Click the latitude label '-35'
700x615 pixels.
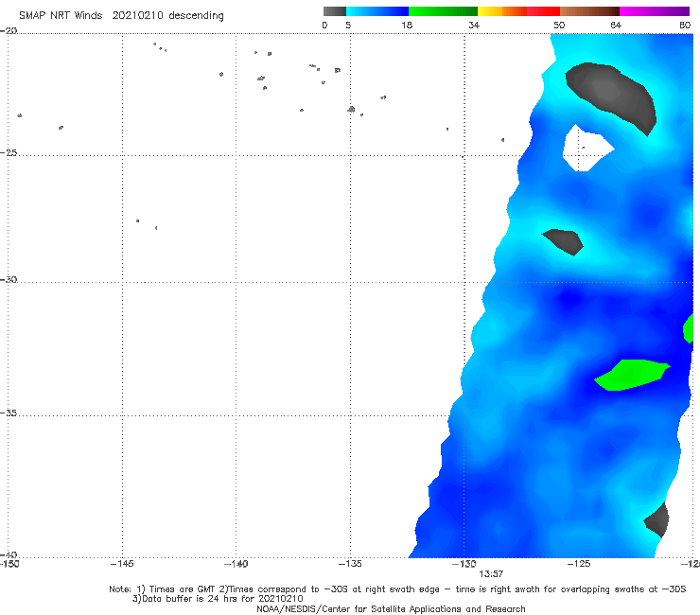(9, 413)
